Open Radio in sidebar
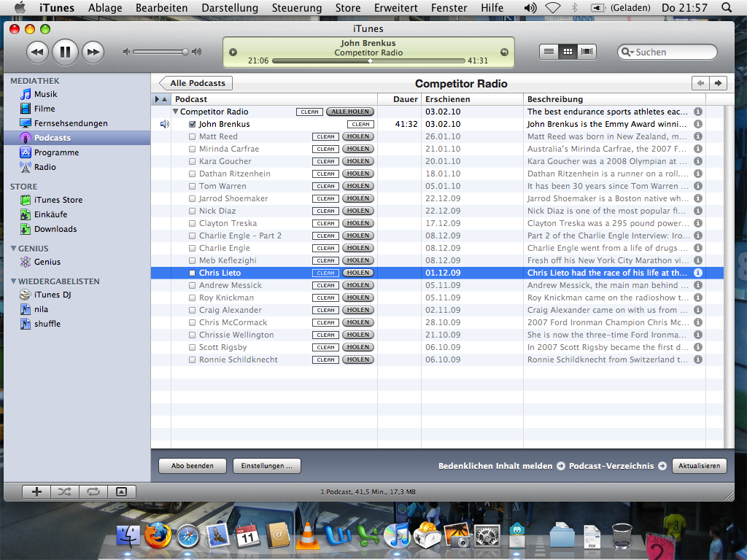The width and height of the screenshot is (747, 560). 44,167
